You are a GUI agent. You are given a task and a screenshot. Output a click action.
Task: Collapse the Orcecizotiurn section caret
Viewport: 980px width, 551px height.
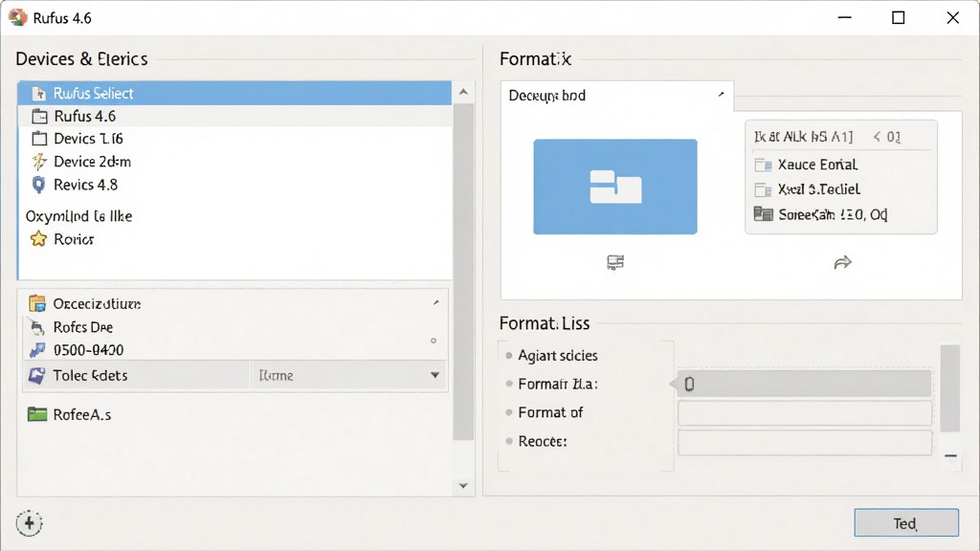click(x=436, y=303)
